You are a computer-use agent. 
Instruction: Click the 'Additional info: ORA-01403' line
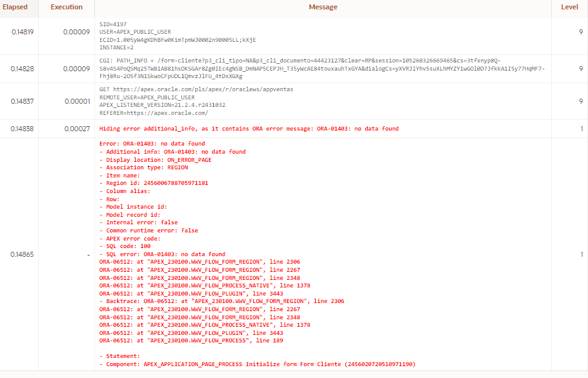(173, 152)
